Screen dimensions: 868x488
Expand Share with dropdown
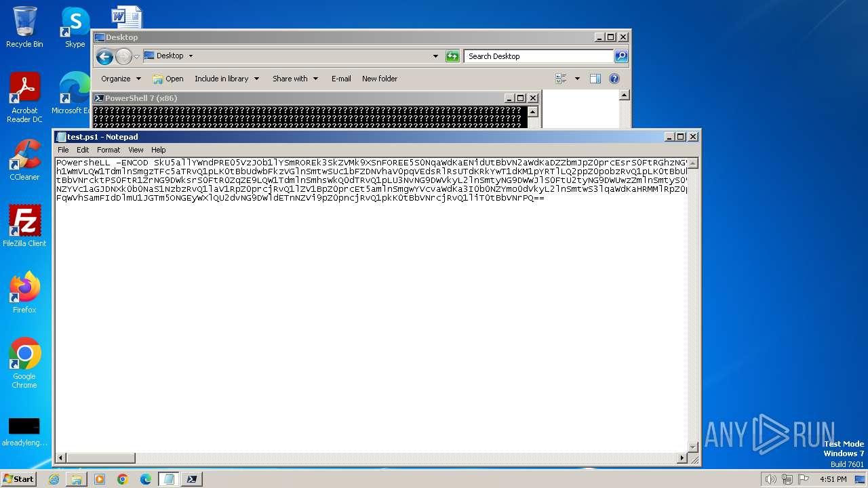pyautogui.click(x=295, y=79)
